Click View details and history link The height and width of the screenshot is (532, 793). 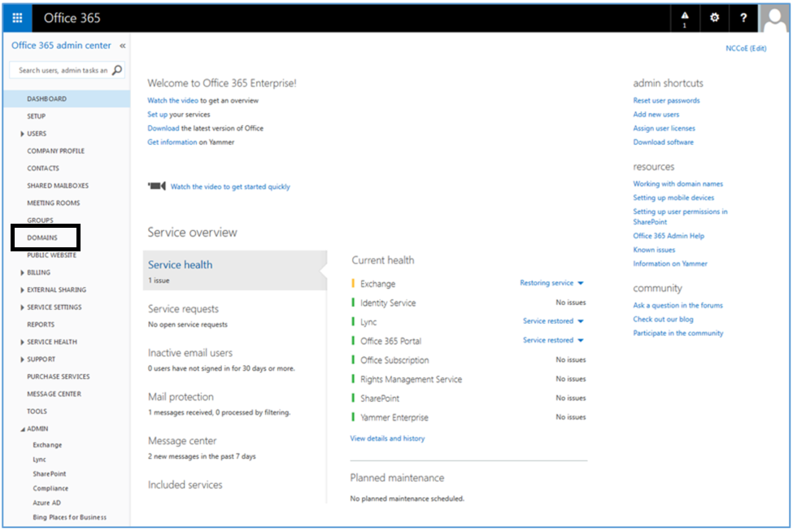pyautogui.click(x=387, y=438)
